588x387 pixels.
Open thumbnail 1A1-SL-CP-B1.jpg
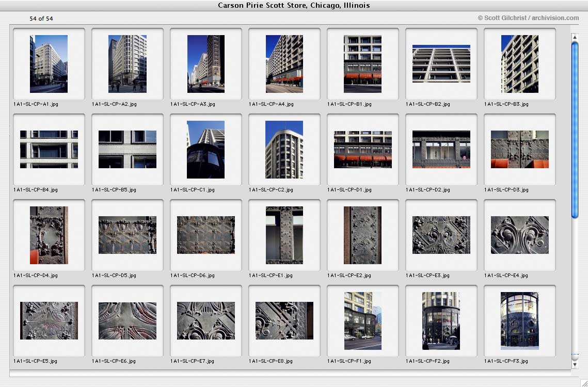[x=362, y=64]
